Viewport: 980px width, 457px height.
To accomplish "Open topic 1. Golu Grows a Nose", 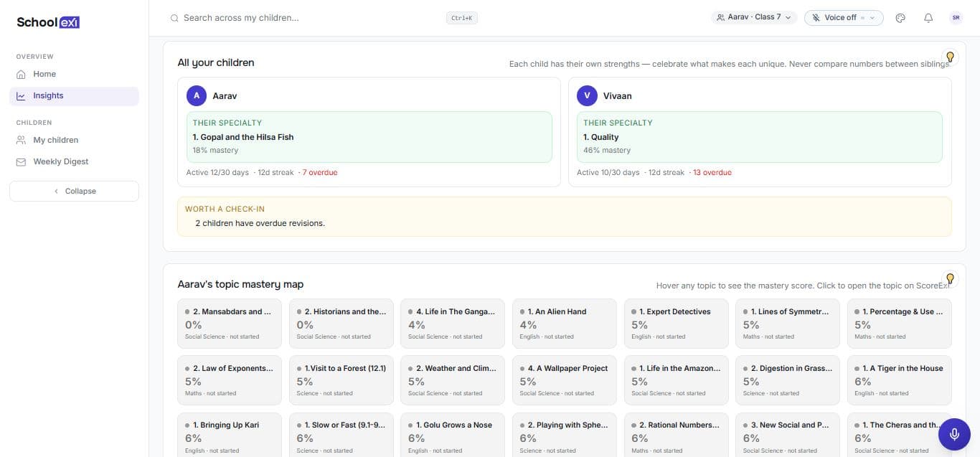I will pos(453,435).
